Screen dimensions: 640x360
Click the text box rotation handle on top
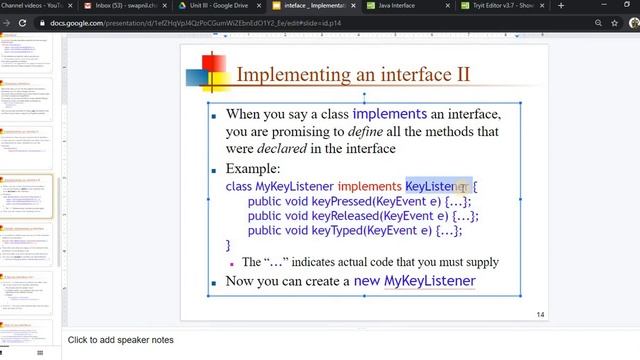[364, 95]
